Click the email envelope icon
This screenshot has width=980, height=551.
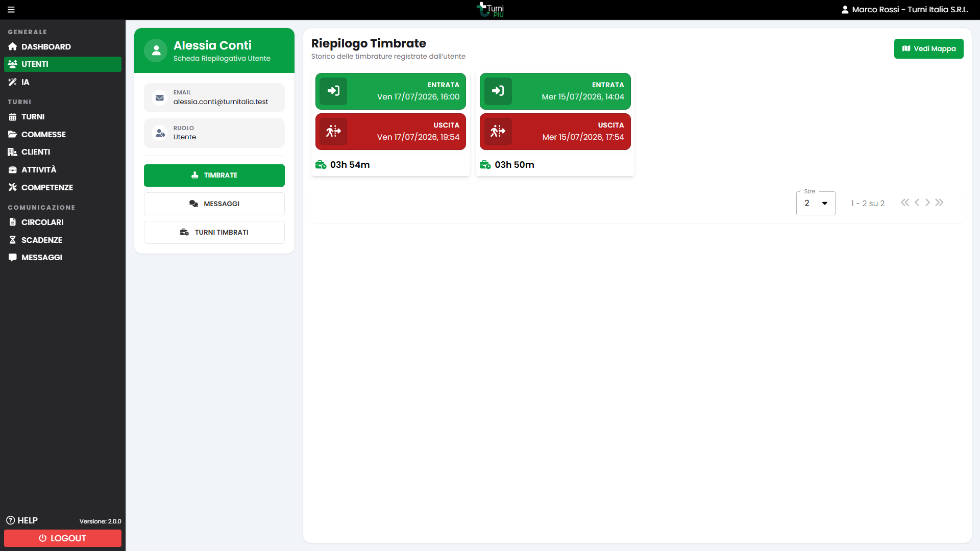(x=160, y=97)
